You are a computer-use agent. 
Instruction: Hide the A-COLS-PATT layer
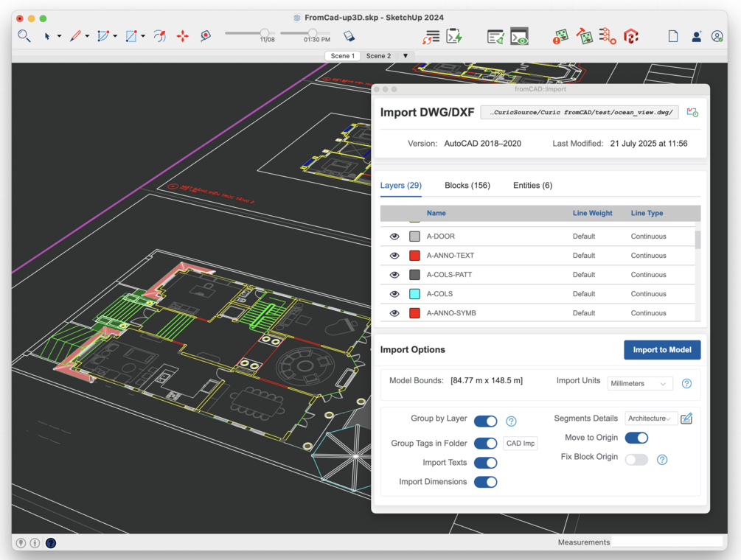pos(394,275)
